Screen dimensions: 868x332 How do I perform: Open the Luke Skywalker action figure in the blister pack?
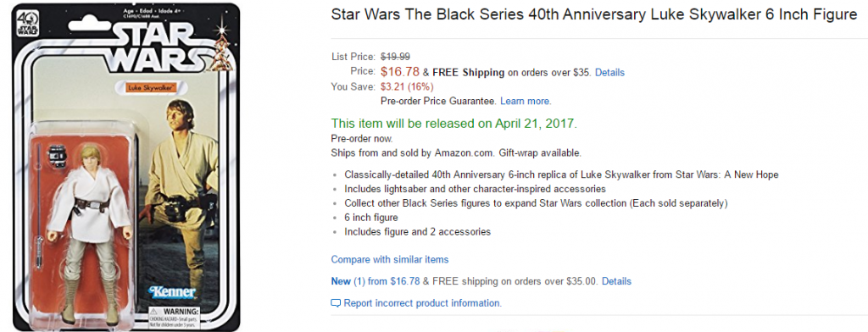[x=90, y=232]
